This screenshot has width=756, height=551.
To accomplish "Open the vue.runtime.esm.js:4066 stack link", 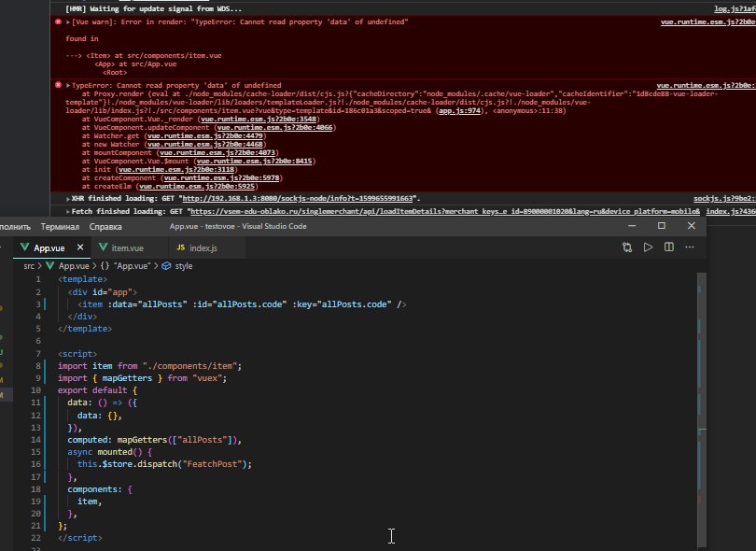I will point(274,128).
